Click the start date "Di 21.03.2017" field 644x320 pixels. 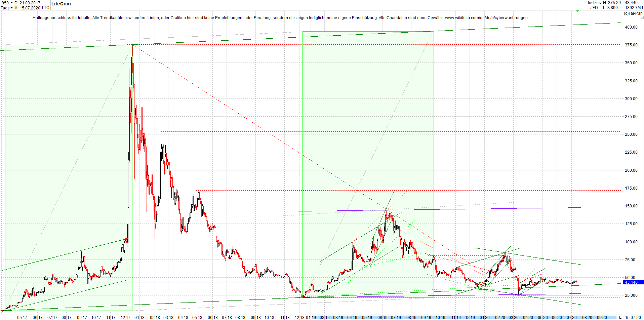pos(28,3)
